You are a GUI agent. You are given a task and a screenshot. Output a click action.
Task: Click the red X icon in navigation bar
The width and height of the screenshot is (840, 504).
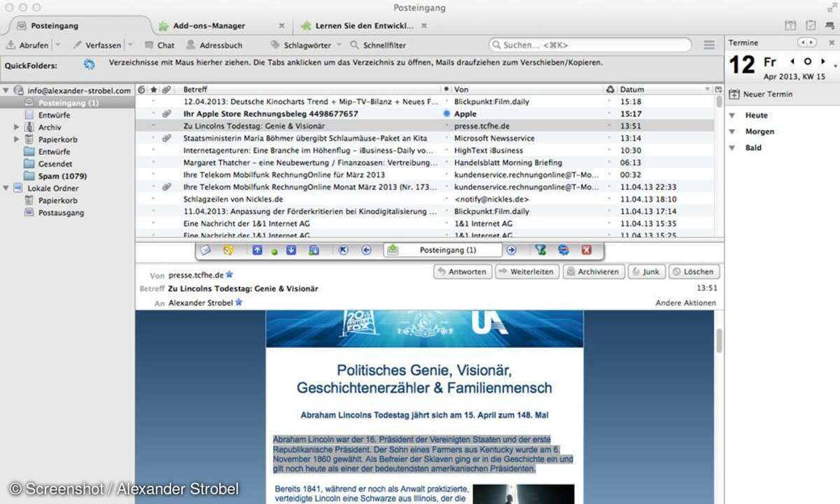click(587, 250)
